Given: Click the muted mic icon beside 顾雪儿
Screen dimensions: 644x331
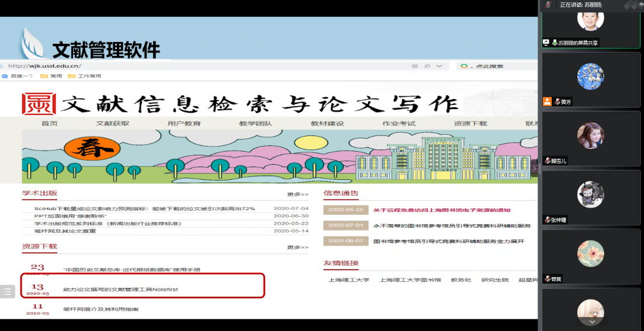Looking at the screenshot, I should tap(548, 161).
